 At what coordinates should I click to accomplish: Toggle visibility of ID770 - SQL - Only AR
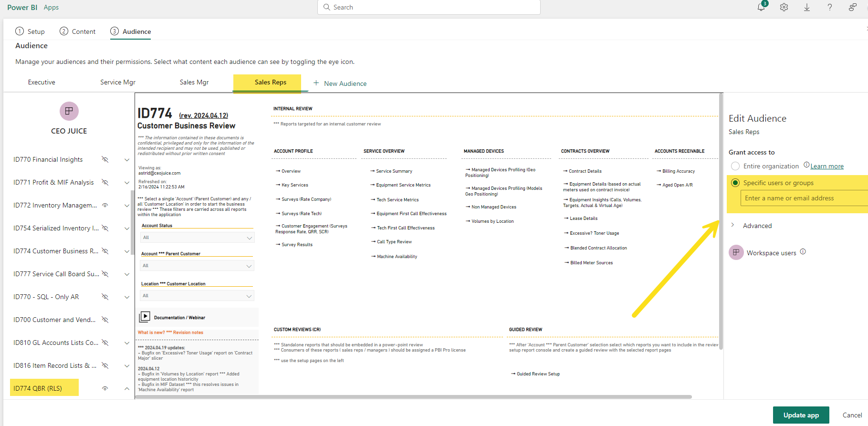[105, 297]
